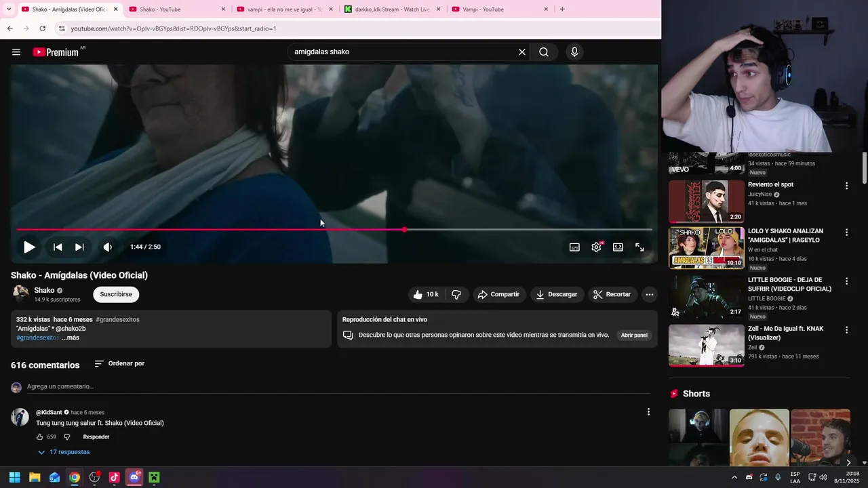Reply to KidSant comment with Responder
Viewport: 868px width, 488px height.
tap(96, 437)
